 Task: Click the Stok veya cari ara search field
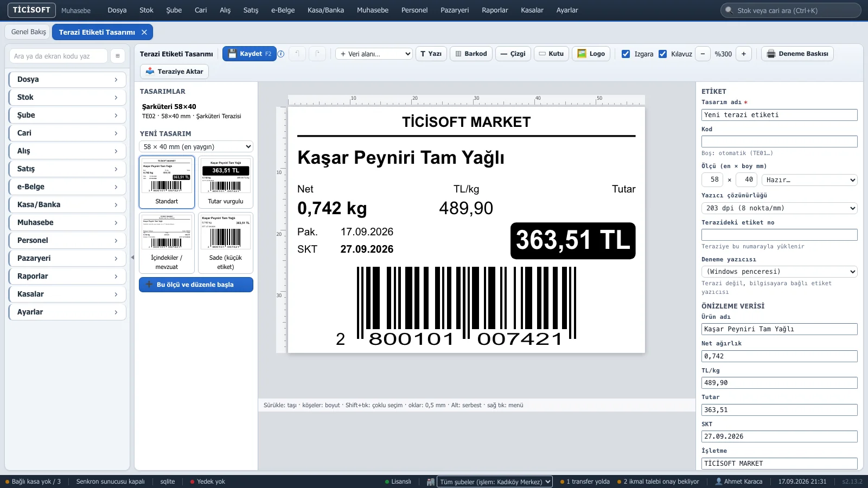click(791, 10)
